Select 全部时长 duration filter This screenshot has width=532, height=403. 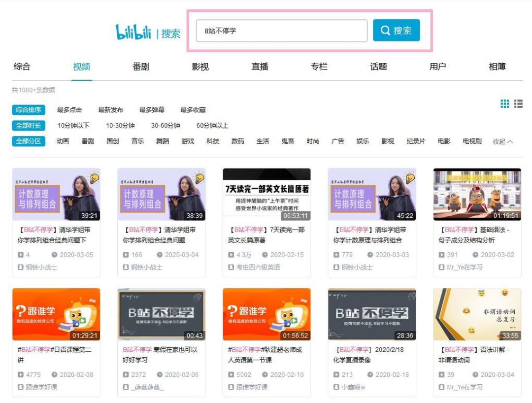click(29, 126)
